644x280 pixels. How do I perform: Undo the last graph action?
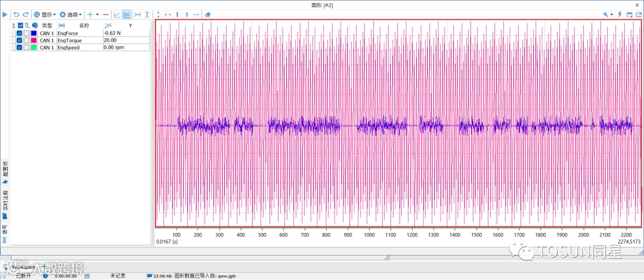(17, 14)
